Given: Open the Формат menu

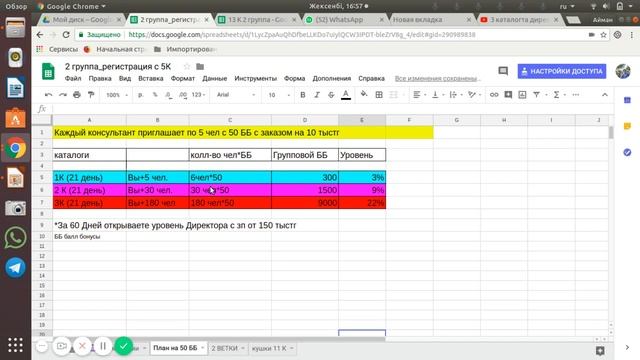Looking at the screenshot, I should [182, 78].
